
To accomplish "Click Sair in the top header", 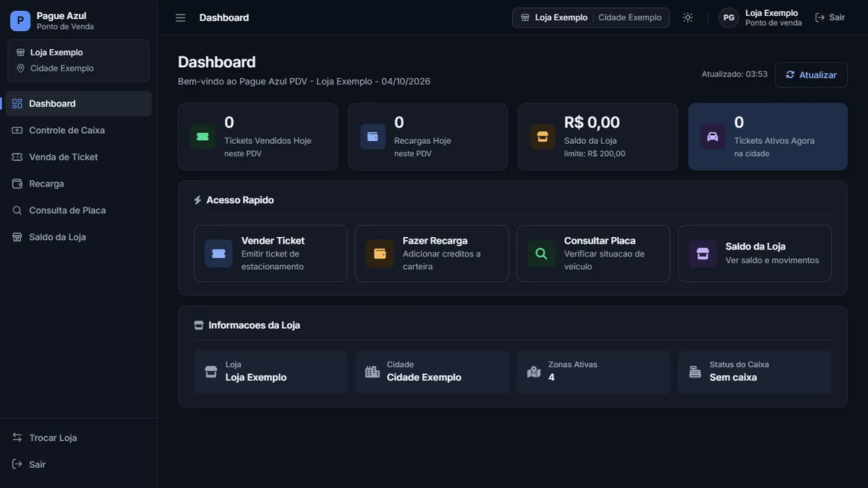I will [x=830, y=17].
